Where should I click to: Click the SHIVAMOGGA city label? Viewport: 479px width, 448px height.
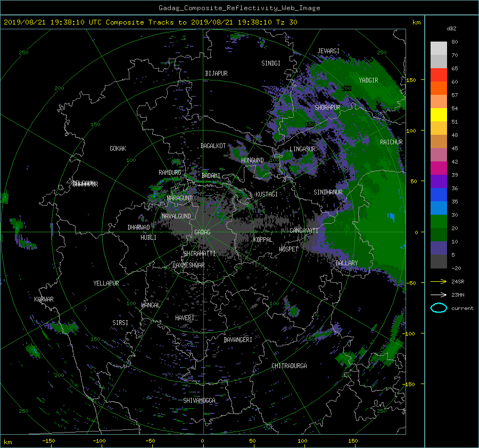pos(199,401)
